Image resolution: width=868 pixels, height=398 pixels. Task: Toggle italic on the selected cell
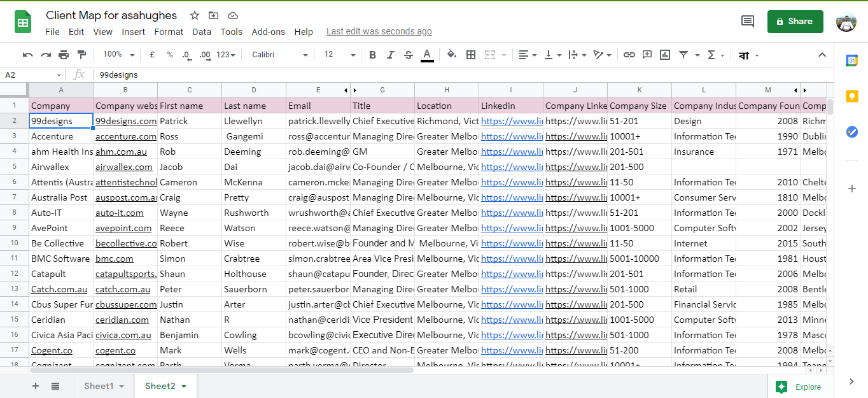coord(390,55)
